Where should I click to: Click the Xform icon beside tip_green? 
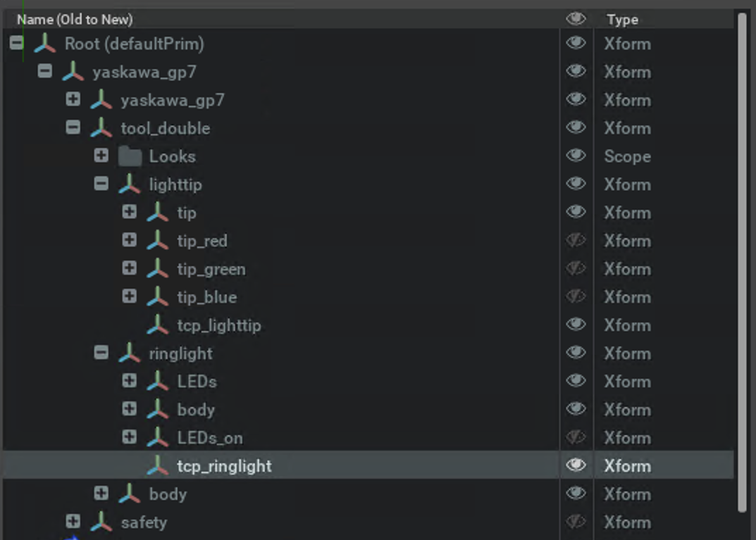[158, 269]
